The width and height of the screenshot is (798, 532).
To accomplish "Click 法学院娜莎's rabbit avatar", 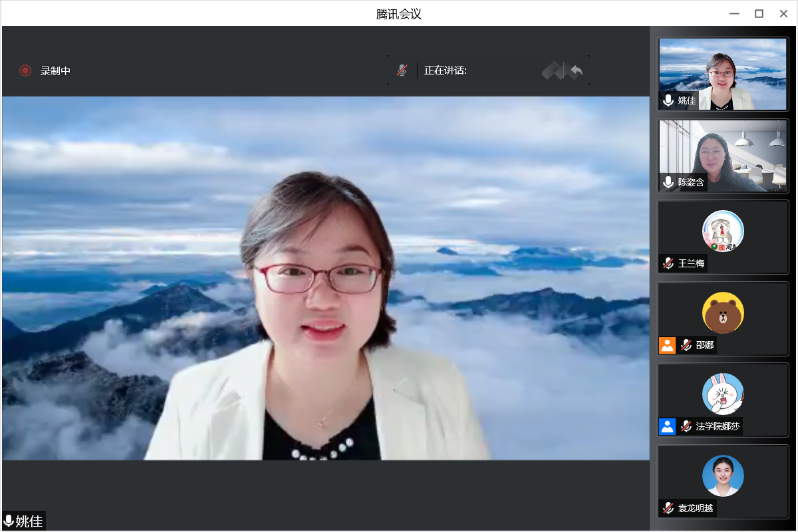I will [723, 394].
